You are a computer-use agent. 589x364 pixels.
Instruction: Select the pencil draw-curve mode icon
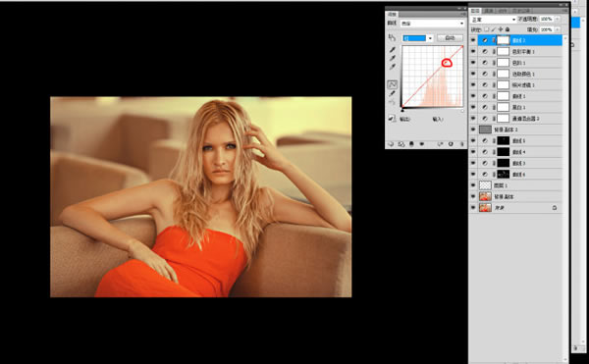point(392,93)
